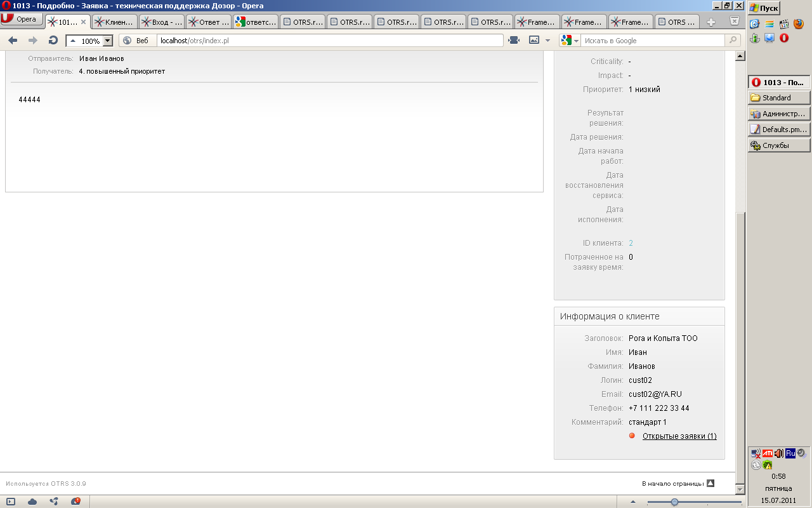Open a new tab with plus button
812x508 pixels.
(x=711, y=22)
